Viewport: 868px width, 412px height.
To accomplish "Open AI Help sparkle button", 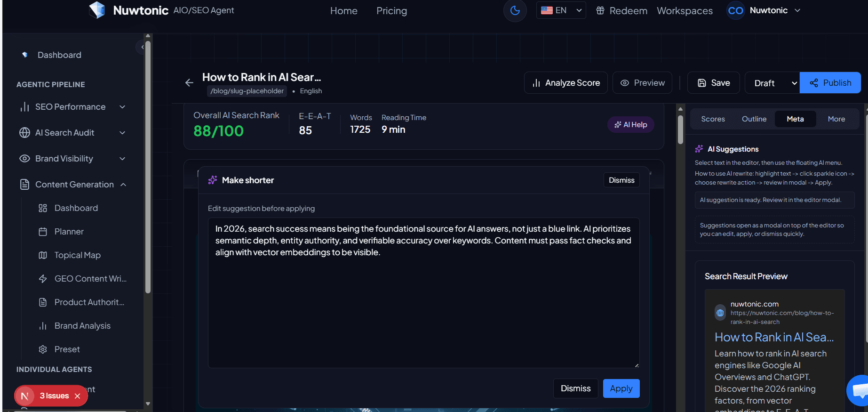I will (630, 125).
